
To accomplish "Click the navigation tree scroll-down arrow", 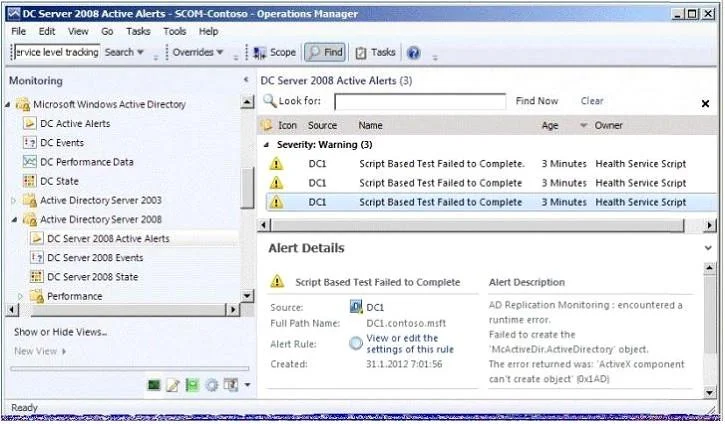I will click(x=248, y=296).
